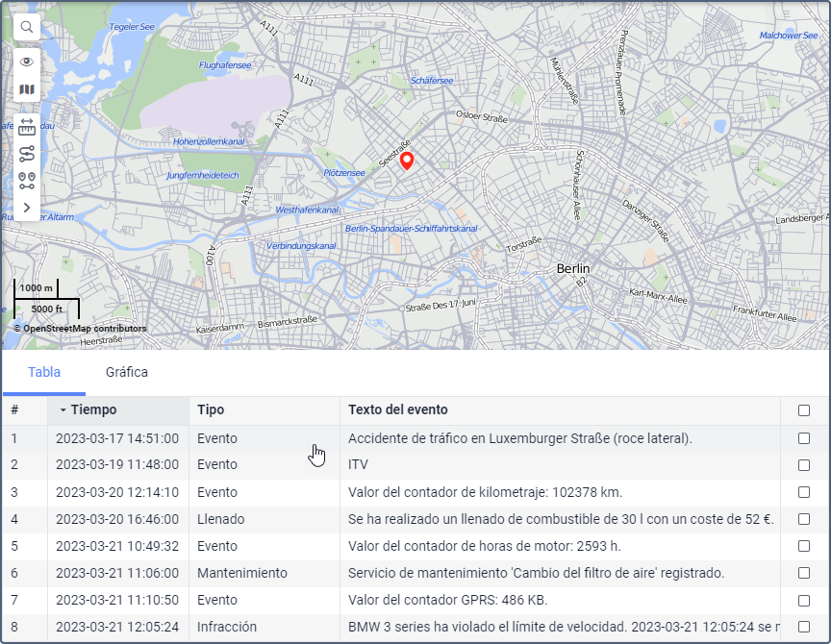Click the horas de motor 2593 h text
831x644 pixels.
pos(485,546)
